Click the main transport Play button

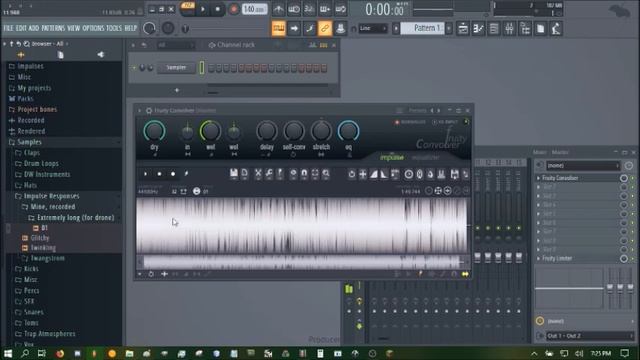(x=203, y=9)
